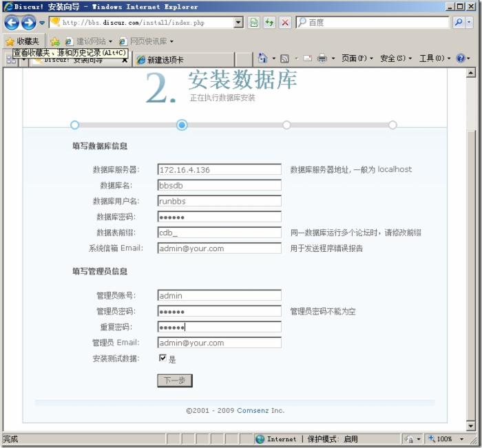Click the browser Forward arrow button
The image size is (482, 448).
click(x=29, y=23)
